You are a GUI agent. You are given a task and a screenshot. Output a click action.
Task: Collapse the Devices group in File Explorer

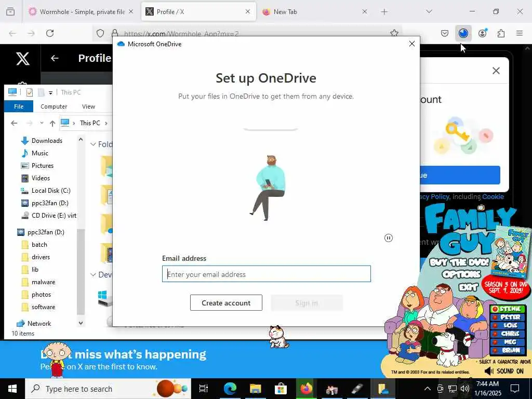tap(93, 274)
